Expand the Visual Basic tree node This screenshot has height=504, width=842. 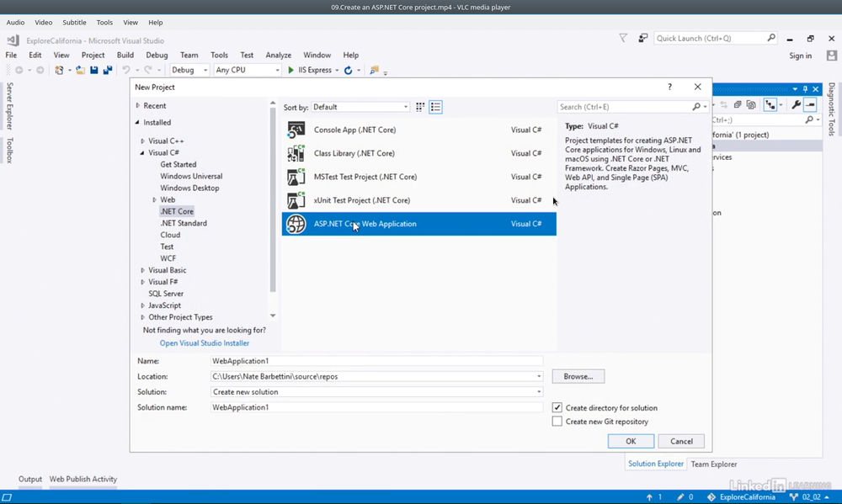click(x=143, y=270)
